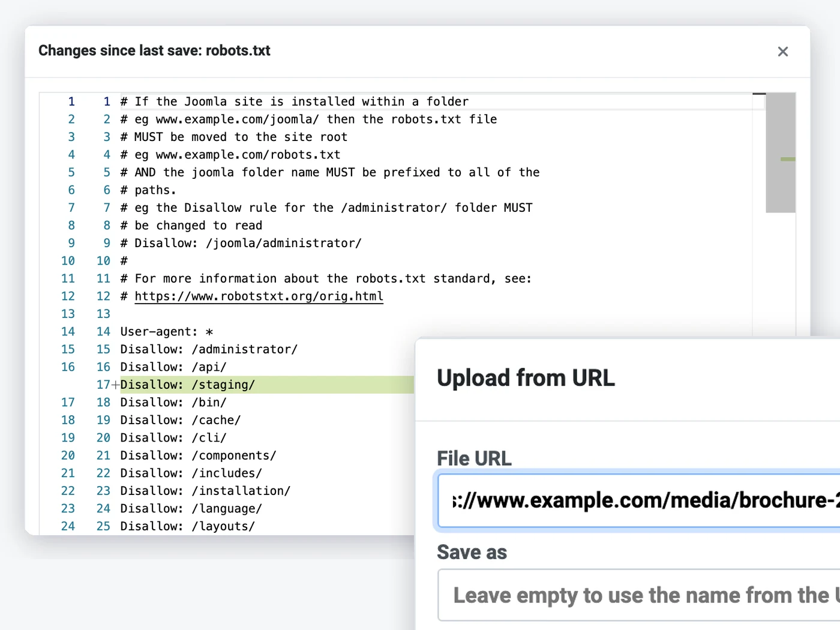This screenshot has height=630, width=840.
Task: Click the 'File URL' label
Action: [x=474, y=458]
